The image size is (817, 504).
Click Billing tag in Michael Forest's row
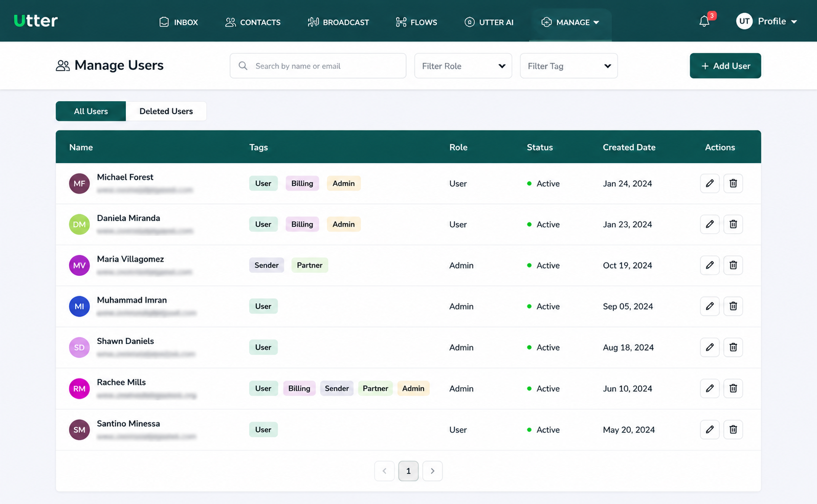(302, 183)
